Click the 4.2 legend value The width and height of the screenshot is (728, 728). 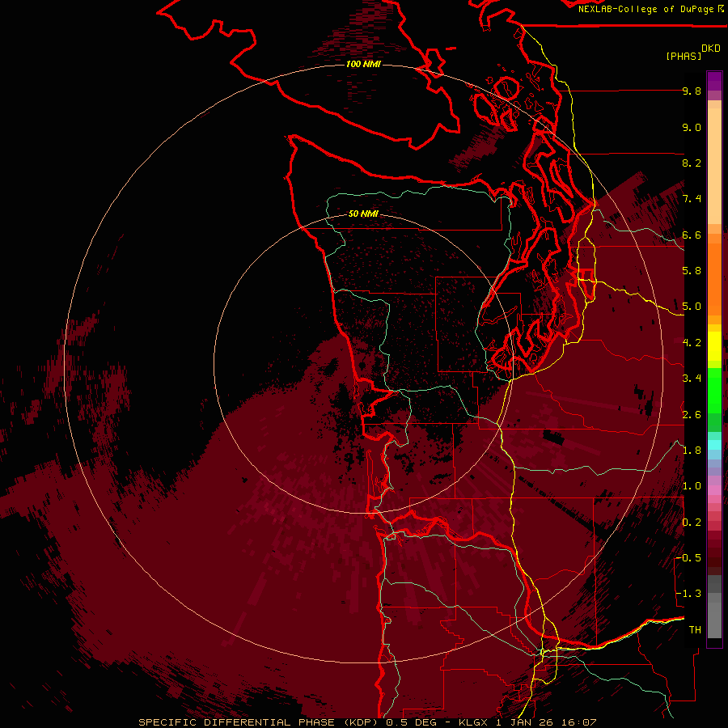[x=692, y=343]
